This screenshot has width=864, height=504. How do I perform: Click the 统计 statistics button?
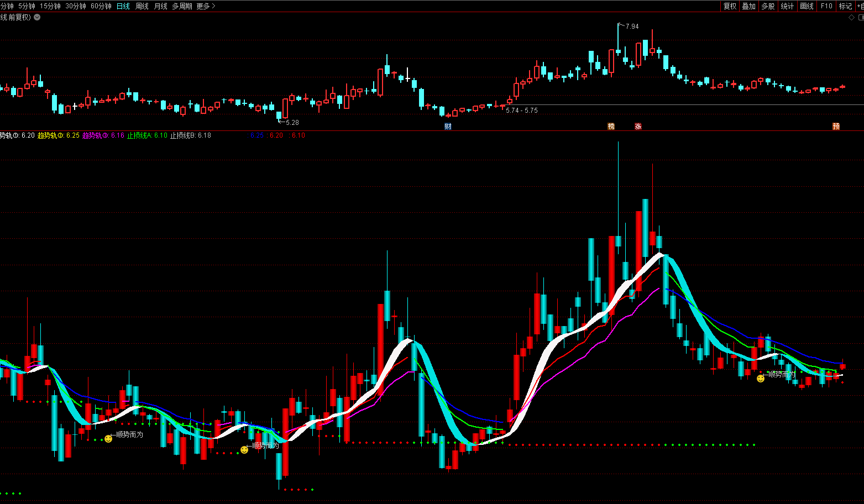pos(787,6)
